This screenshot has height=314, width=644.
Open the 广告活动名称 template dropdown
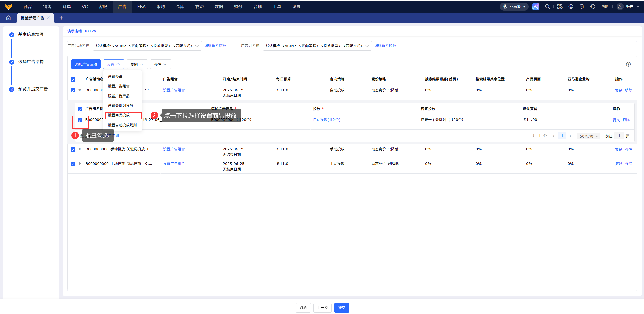tap(147, 46)
